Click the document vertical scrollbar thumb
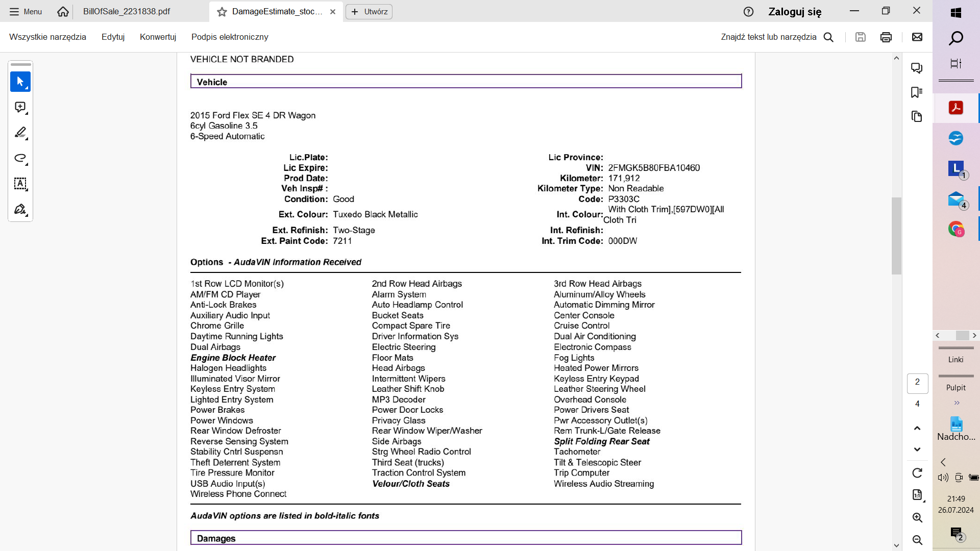This screenshot has width=980, height=551. point(896,236)
